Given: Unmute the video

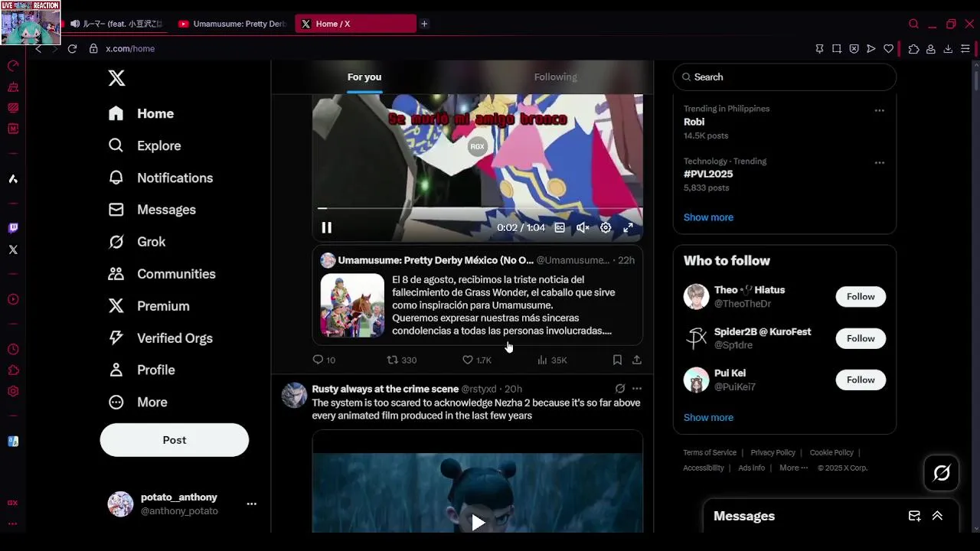Looking at the screenshot, I should coord(583,227).
